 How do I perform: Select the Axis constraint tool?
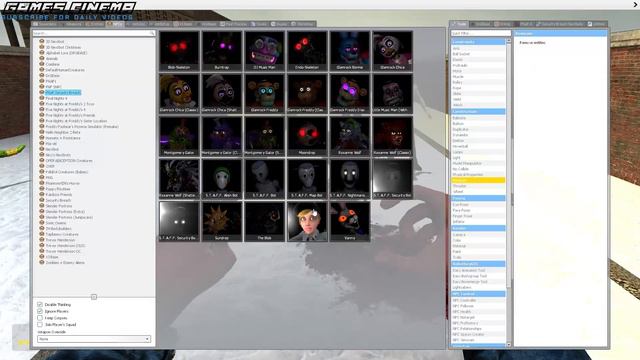(478, 48)
